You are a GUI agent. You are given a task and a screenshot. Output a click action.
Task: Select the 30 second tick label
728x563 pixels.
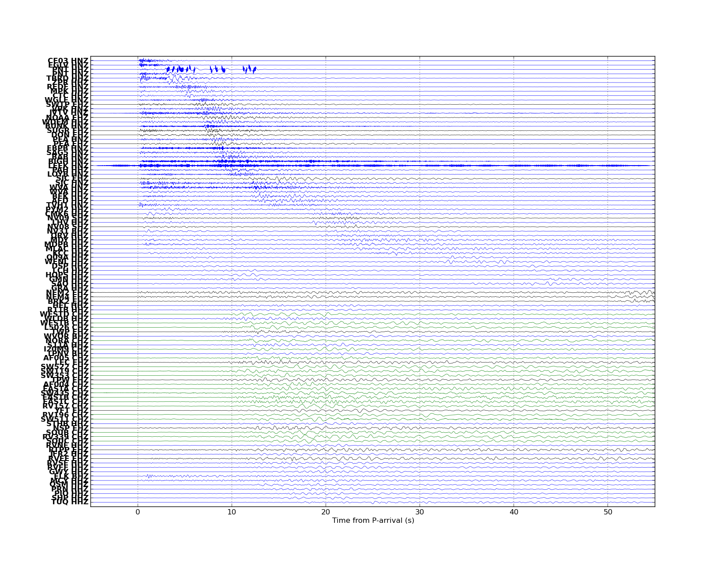(x=420, y=512)
